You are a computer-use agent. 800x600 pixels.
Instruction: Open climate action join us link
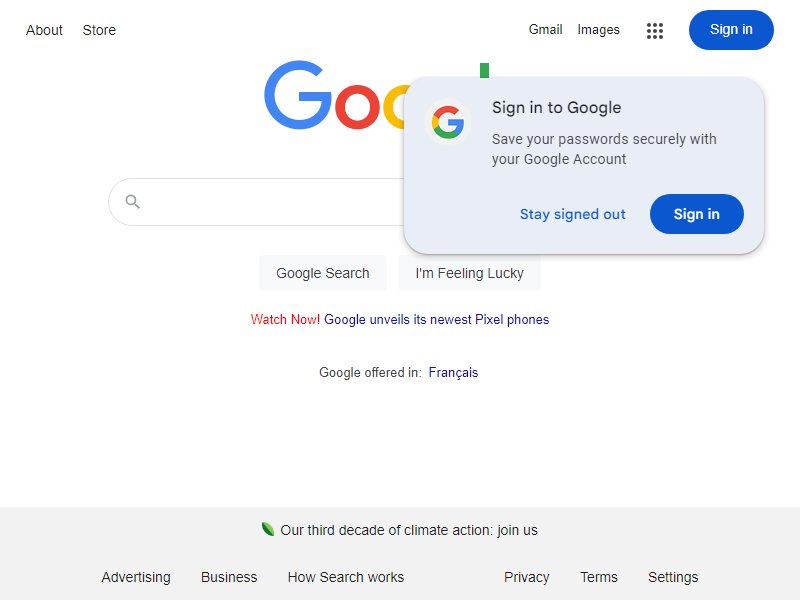click(409, 530)
